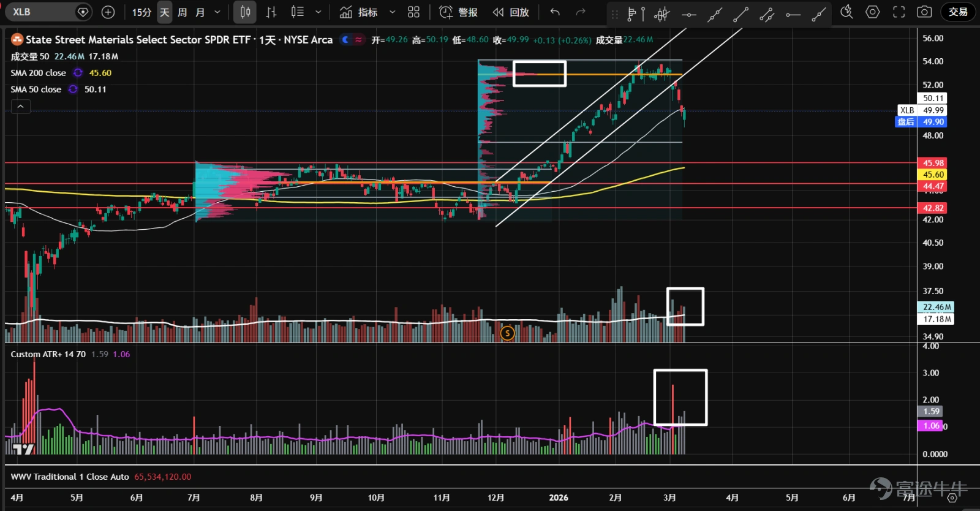Click the add symbol plus icon
The height and width of the screenshot is (511, 980).
pos(108,12)
